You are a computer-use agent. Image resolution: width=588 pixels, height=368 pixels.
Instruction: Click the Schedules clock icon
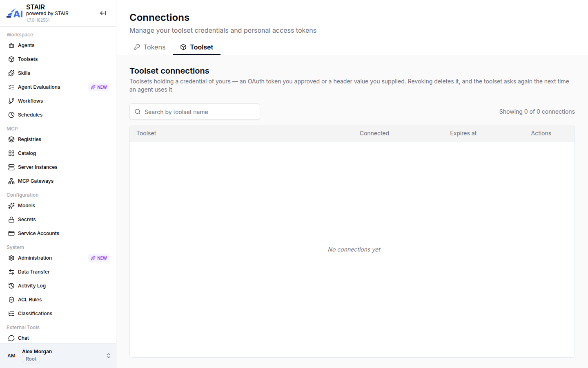click(11, 115)
